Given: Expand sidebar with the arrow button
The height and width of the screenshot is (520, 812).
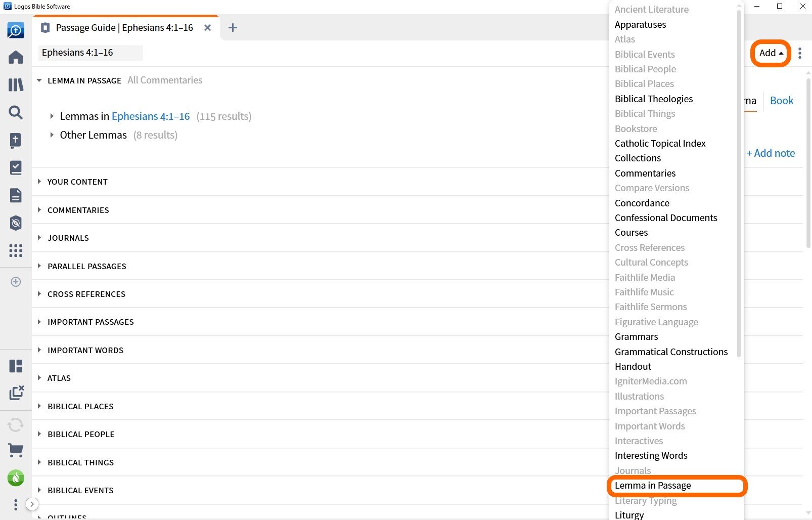Looking at the screenshot, I should coord(32,504).
